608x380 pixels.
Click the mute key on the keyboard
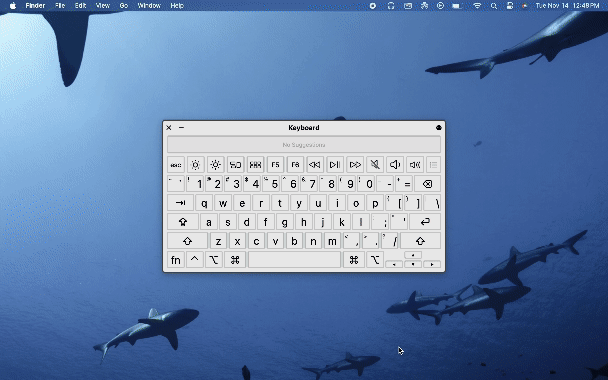[x=375, y=165]
